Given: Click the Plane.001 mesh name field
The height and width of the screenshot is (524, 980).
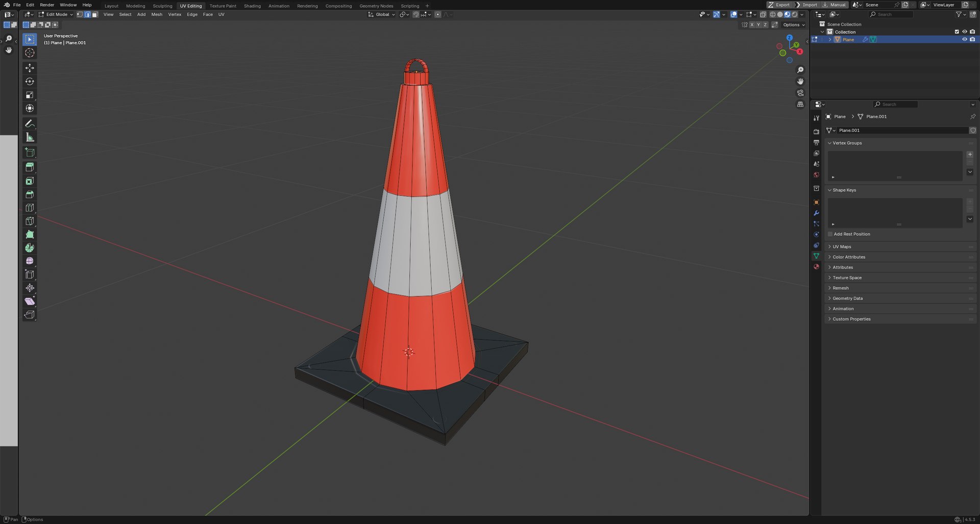Looking at the screenshot, I should 902,130.
